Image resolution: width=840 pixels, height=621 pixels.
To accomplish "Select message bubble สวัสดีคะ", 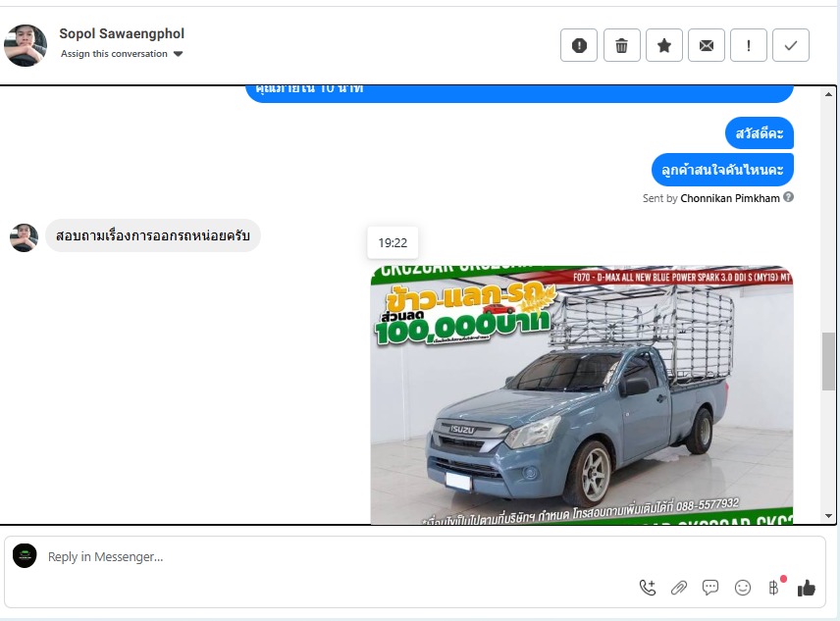I will pos(760,132).
